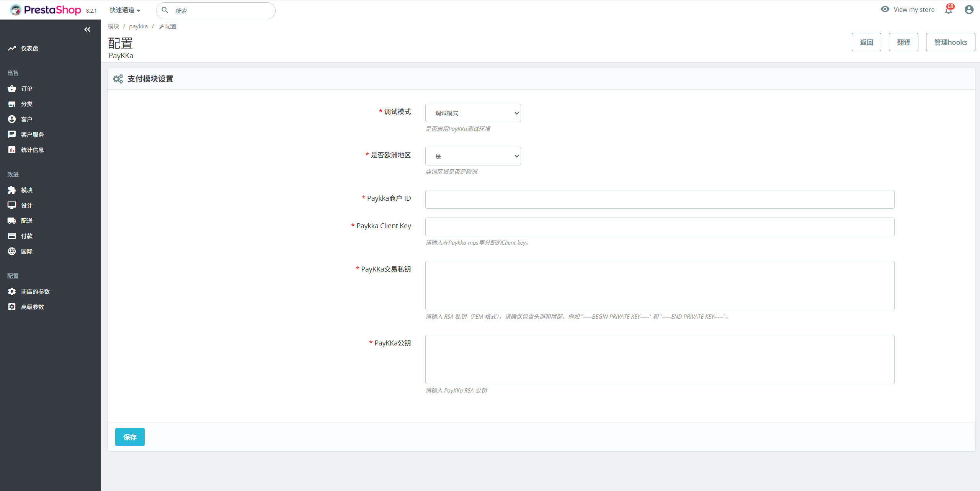Screen dimensions: 980x491
Task: Click the paykka breadcrumb link
Action: [x=138, y=26]
